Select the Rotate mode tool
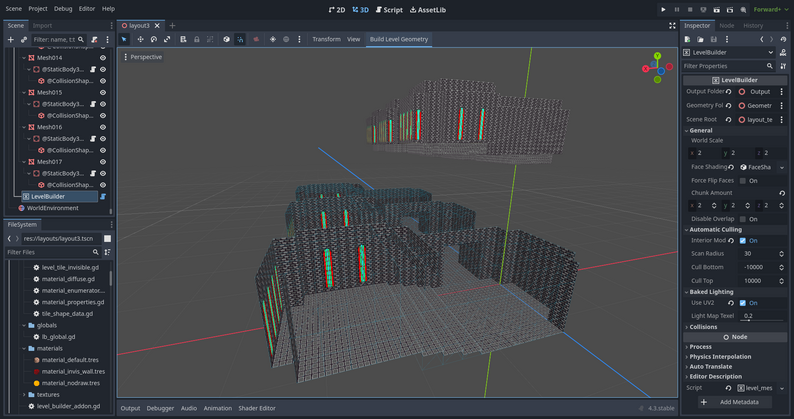 [x=153, y=39]
